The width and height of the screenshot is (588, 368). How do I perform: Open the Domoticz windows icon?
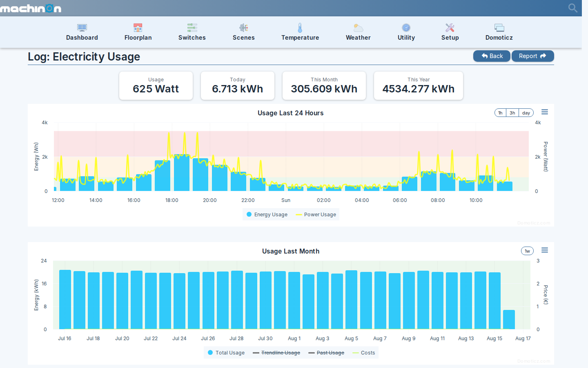click(x=499, y=28)
